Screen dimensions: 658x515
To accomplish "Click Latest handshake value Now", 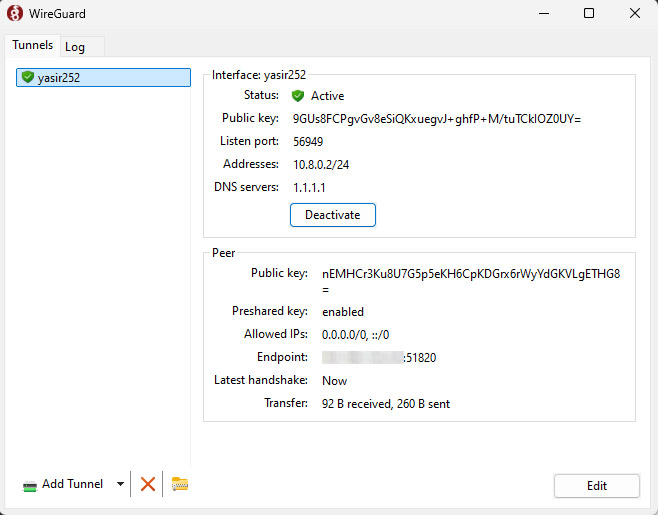I will [334, 381].
